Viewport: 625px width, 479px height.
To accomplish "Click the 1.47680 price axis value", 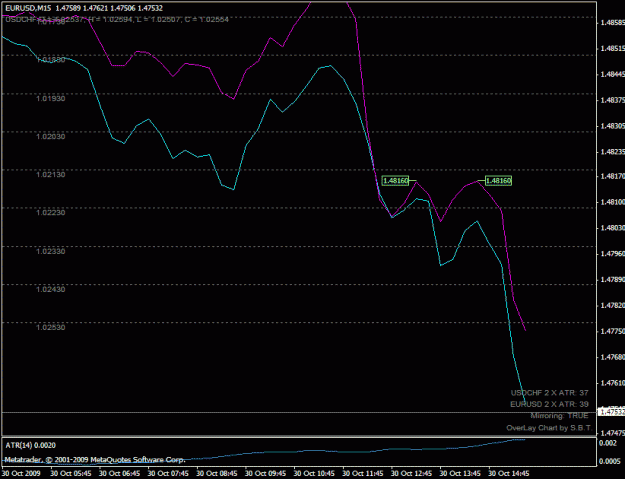I will click(613, 357).
